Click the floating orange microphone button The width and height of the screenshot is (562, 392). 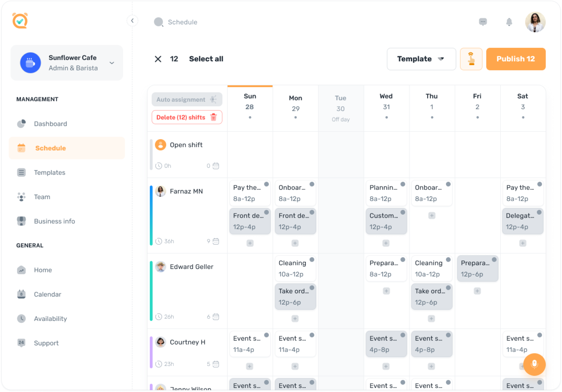coord(534,364)
